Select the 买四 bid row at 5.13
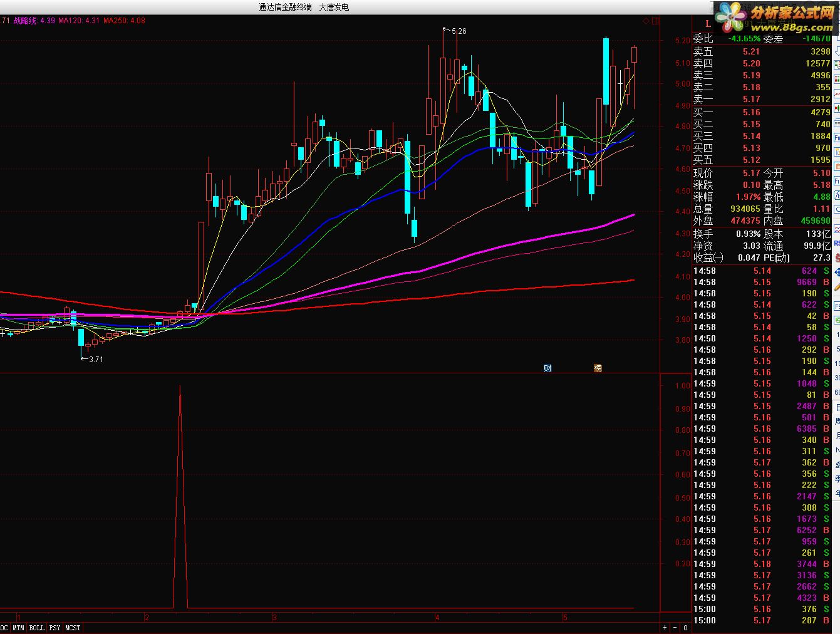This screenshot has width=840, height=634. coord(762,148)
